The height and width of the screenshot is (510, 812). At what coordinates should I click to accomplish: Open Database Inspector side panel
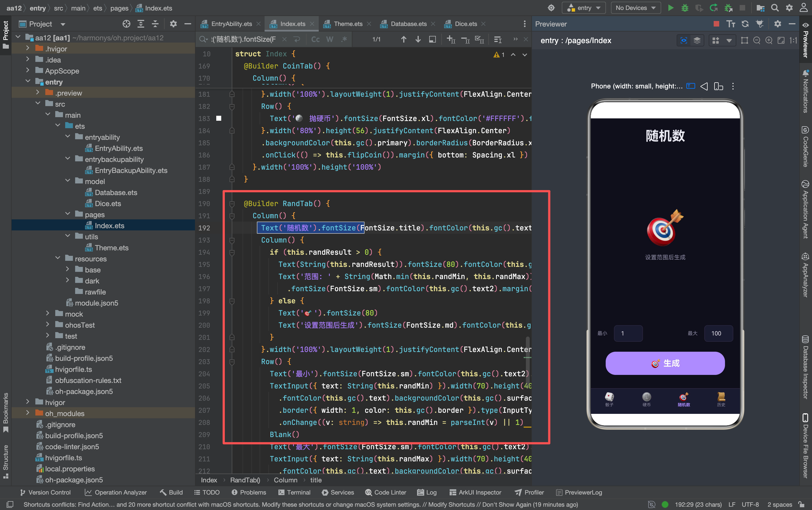pos(806,367)
